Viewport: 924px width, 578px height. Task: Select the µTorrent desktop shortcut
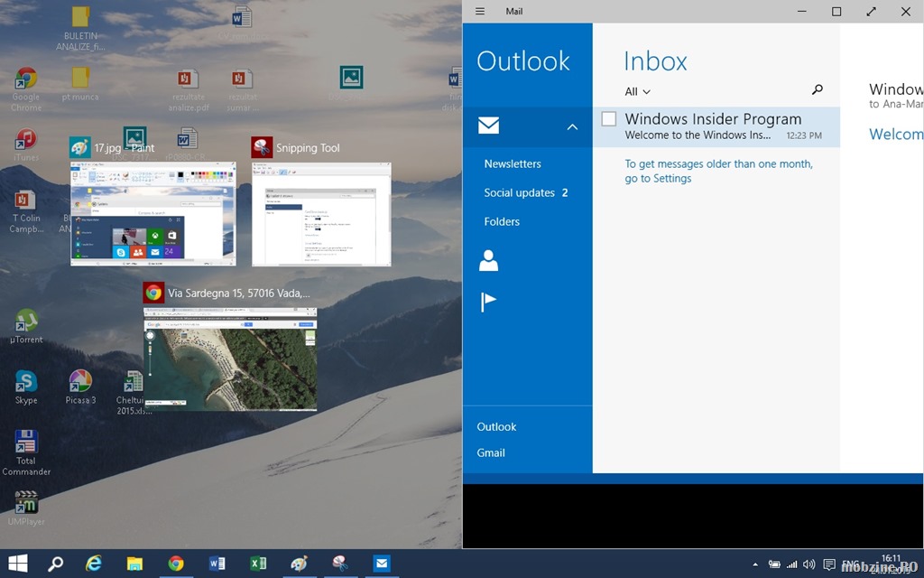pyautogui.click(x=26, y=326)
